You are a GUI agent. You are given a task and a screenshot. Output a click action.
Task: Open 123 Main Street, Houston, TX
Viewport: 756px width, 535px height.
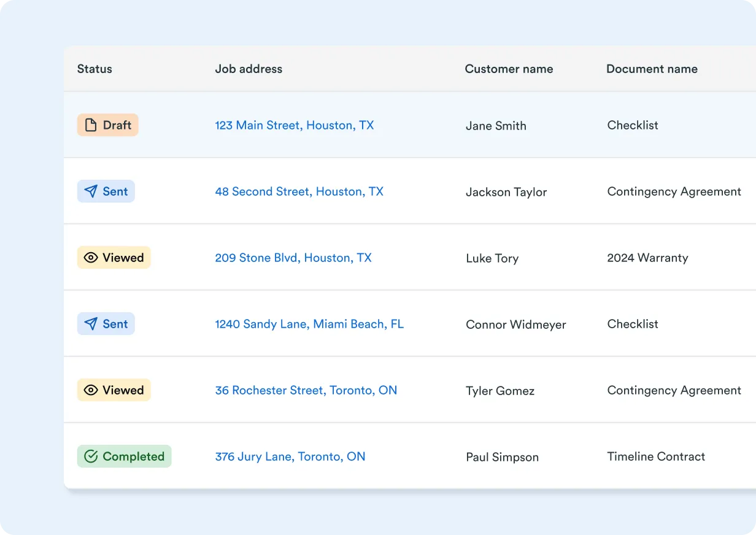coord(295,125)
